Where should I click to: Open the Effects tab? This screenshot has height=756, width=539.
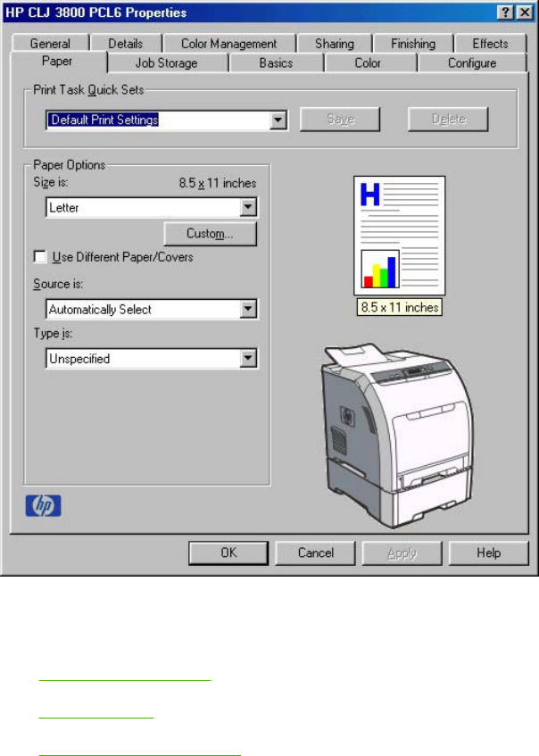coord(490,44)
